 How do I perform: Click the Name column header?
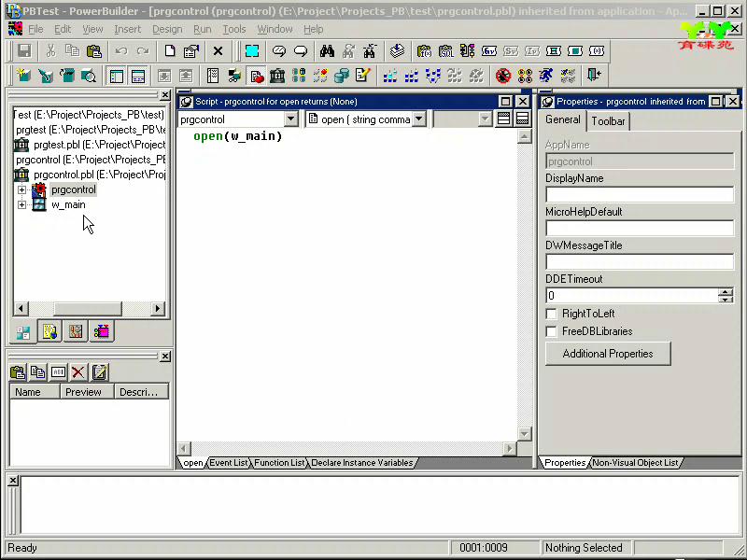(35, 392)
